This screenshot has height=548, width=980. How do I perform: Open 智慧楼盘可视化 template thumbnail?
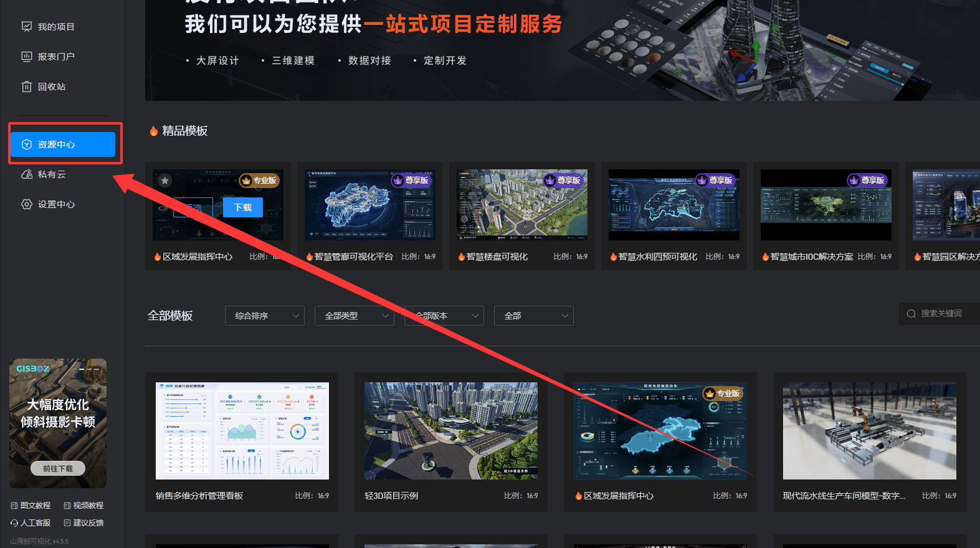pyautogui.click(x=522, y=205)
